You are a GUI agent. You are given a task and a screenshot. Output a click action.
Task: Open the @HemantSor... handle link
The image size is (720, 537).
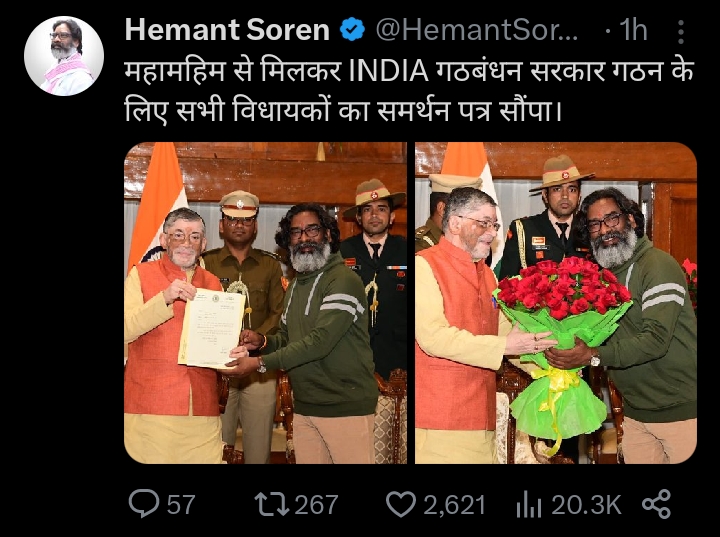pos(477,30)
